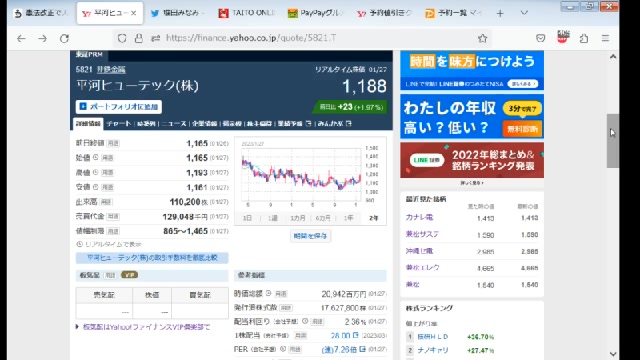
Task: Click the ポートフォリオに追加 button
Action: click(x=119, y=107)
